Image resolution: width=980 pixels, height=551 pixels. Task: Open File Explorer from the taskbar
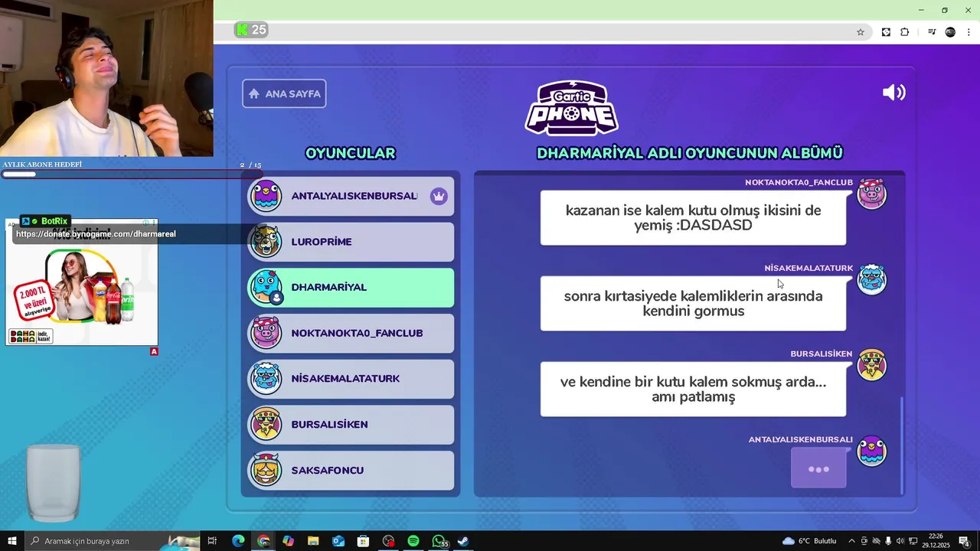coord(313,541)
